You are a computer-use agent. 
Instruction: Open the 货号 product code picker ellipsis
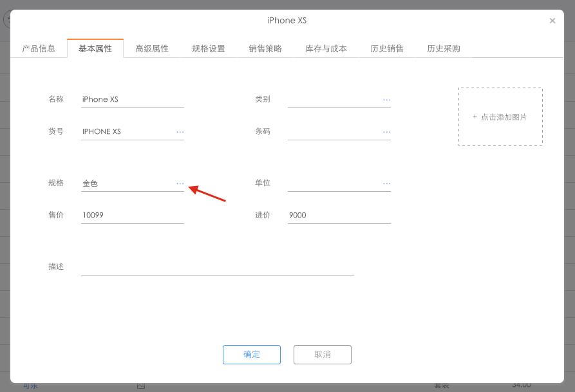180,131
